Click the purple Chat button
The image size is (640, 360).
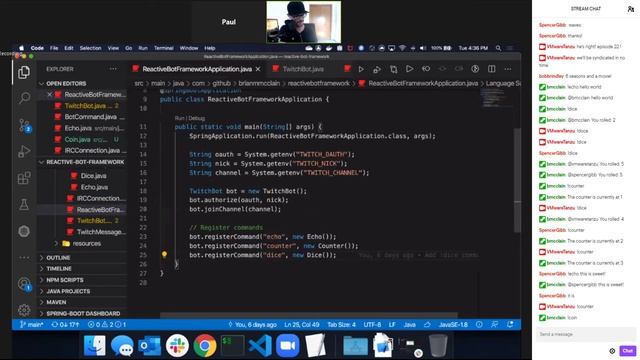[x=627, y=351]
